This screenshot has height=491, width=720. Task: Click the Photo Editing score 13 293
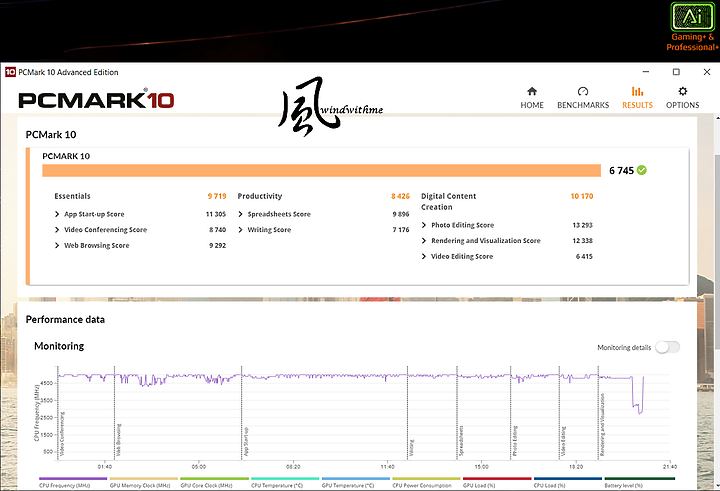(582, 225)
